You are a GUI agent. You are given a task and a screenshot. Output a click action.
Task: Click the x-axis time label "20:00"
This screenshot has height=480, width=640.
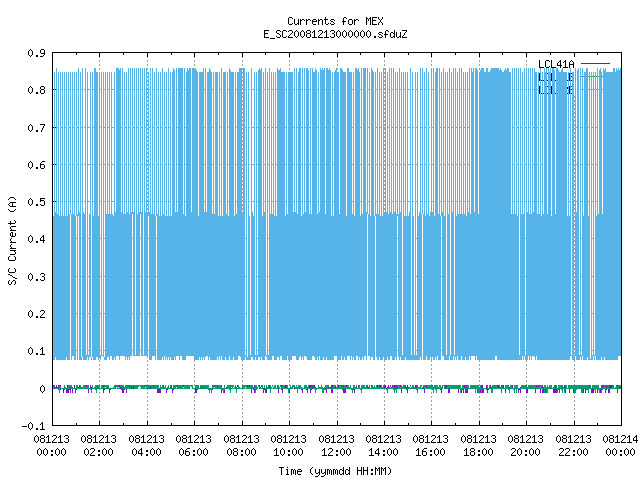[x=525, y=452]
